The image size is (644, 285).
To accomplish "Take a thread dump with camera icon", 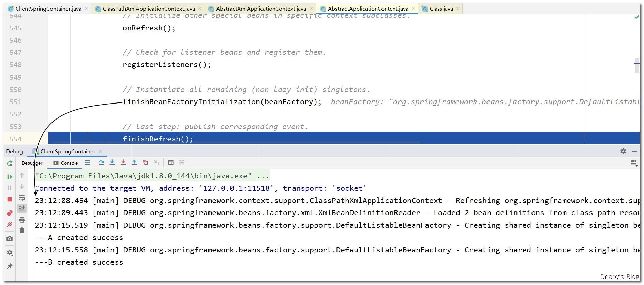I will tap(10, 239).
